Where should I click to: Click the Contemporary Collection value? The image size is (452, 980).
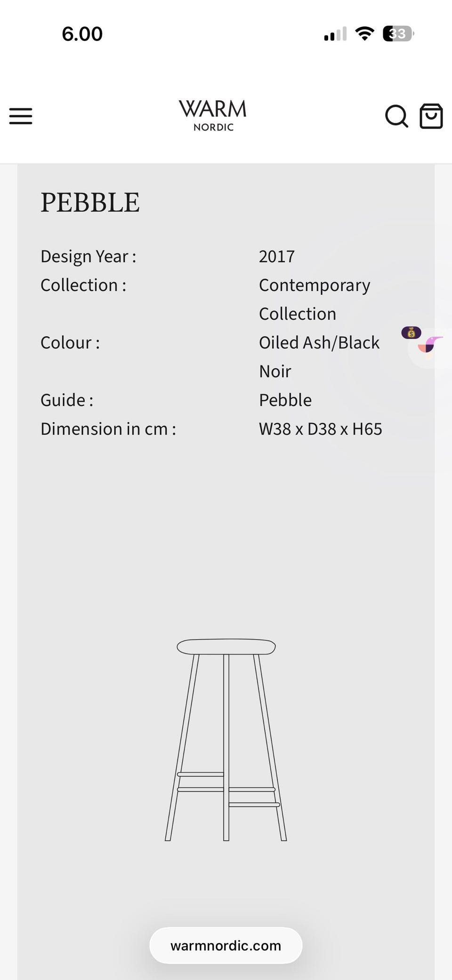coord(315,299)
